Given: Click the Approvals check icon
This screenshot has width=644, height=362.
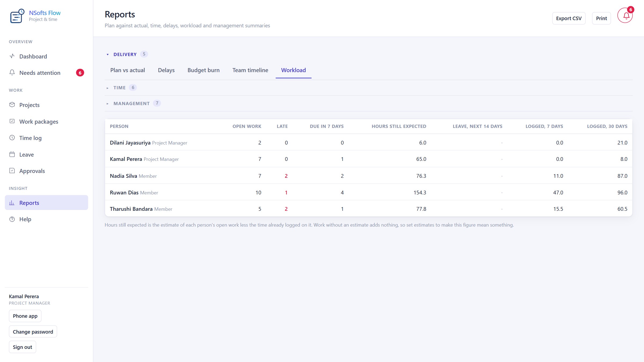Looking at the screenshot, I should coord(12,171).
